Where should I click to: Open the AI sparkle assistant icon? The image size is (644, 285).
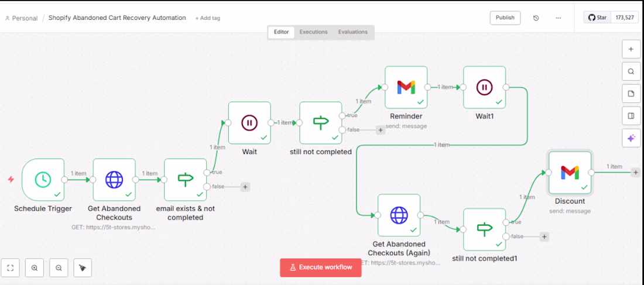[631, 138]
